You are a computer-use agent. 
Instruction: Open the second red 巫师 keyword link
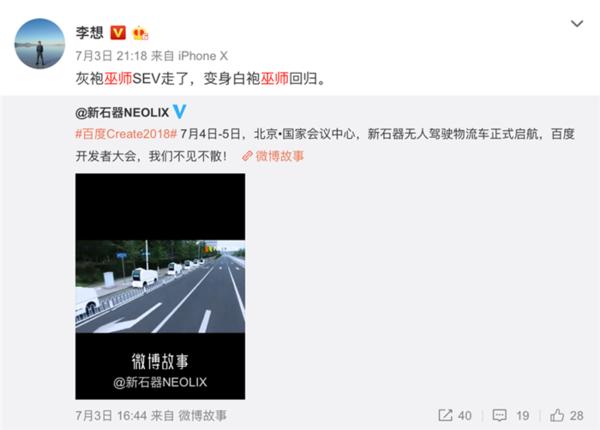tap(274, 78)
